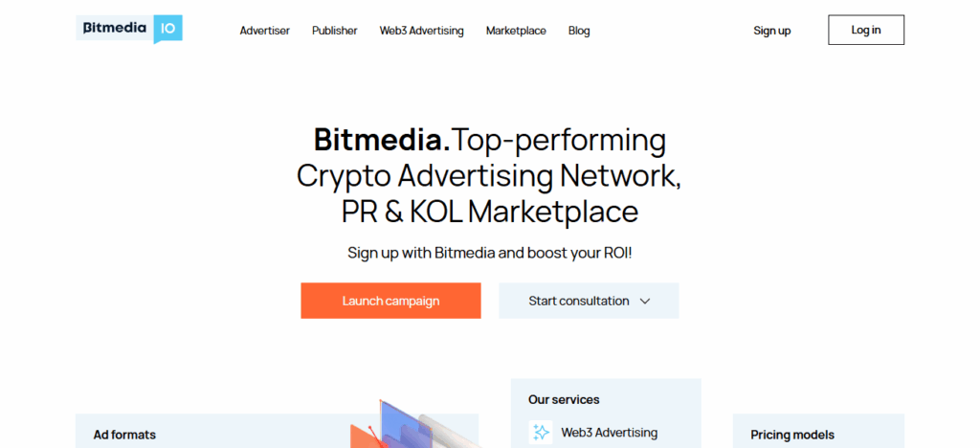Expand the Start consultation chevron arrow
Viewport: 980px width, 448px height.
coord(645,301)
